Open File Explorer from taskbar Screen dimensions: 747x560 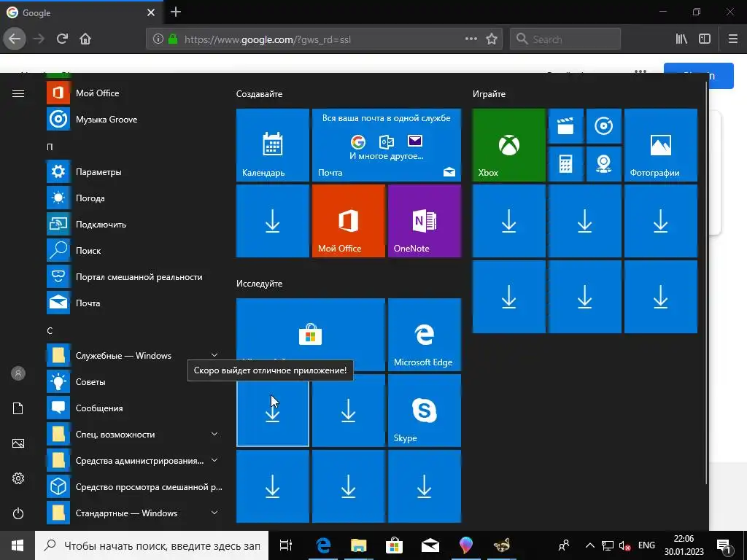(x=359, y=545)
